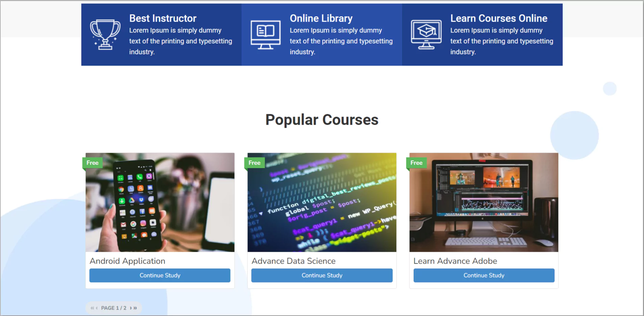Click the Android Application course title

(127, 261)
